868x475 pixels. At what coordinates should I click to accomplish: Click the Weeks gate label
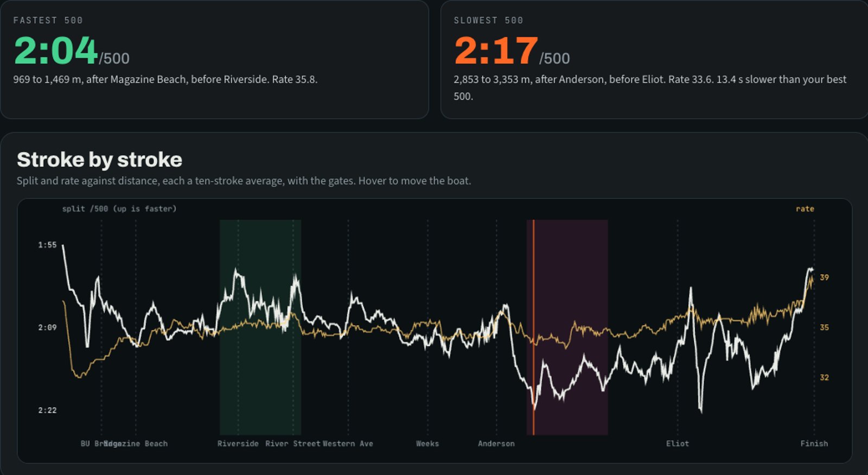427,444
